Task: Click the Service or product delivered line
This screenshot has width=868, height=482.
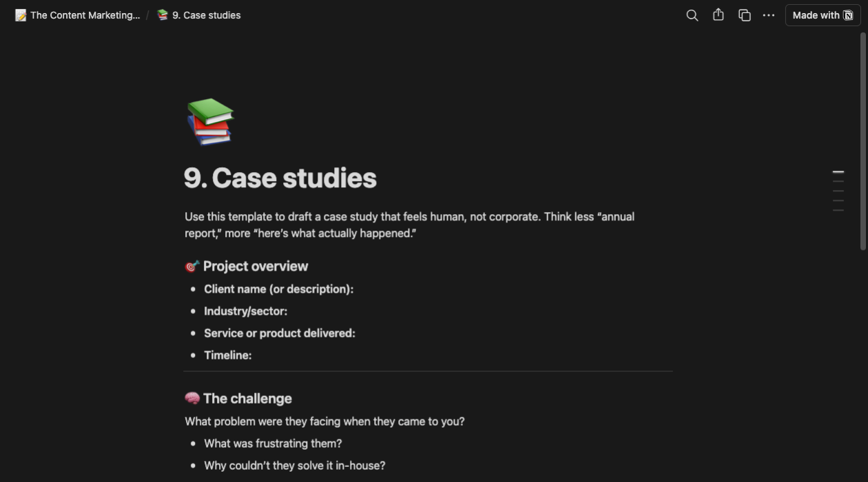Action: coord(279,333)
